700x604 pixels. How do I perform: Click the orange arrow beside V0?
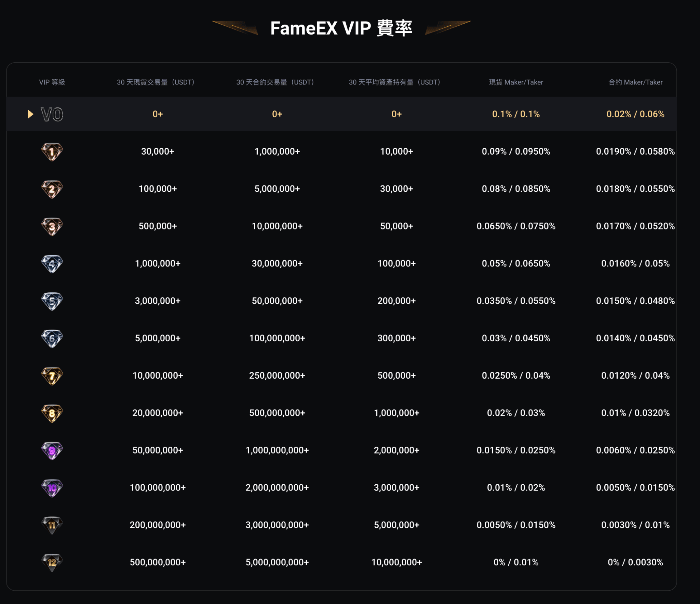pyautogui.click(x=30, y=114)
